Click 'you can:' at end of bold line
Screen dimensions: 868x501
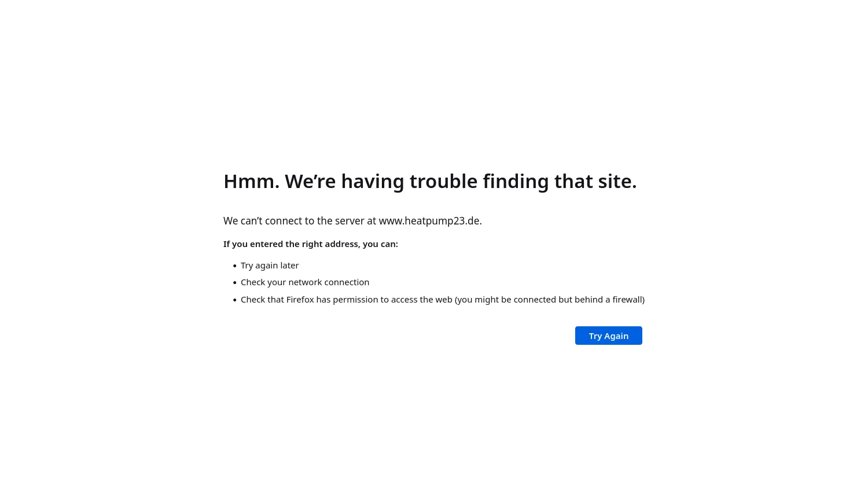380,244
